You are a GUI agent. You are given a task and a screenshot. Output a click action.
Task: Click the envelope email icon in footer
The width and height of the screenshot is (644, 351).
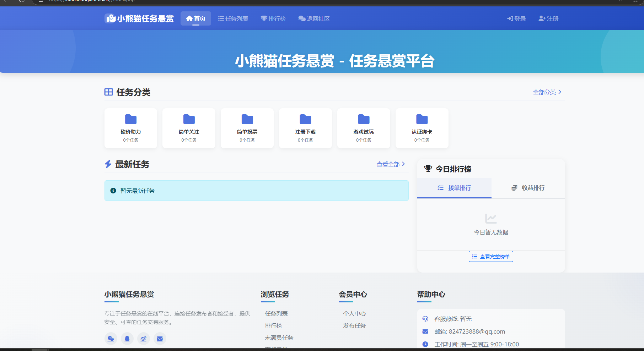(160, 339)
